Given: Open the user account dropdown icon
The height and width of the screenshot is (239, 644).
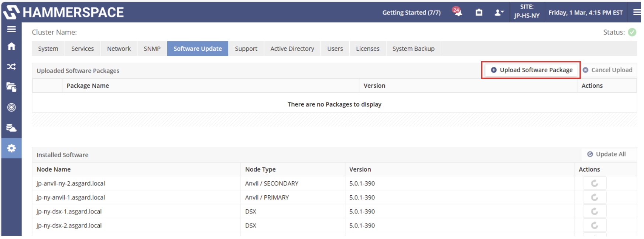Looking at the screenshot, I should pos(499,13).
